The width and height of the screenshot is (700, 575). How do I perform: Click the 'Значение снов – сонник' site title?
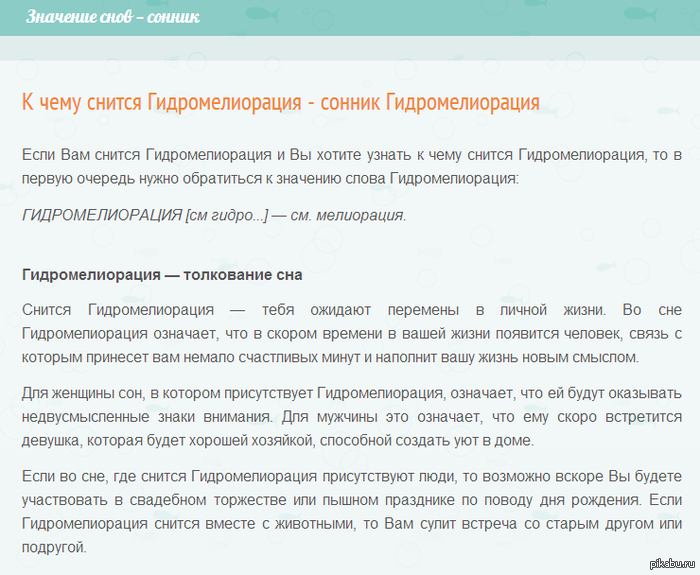[x=112, y=18]
